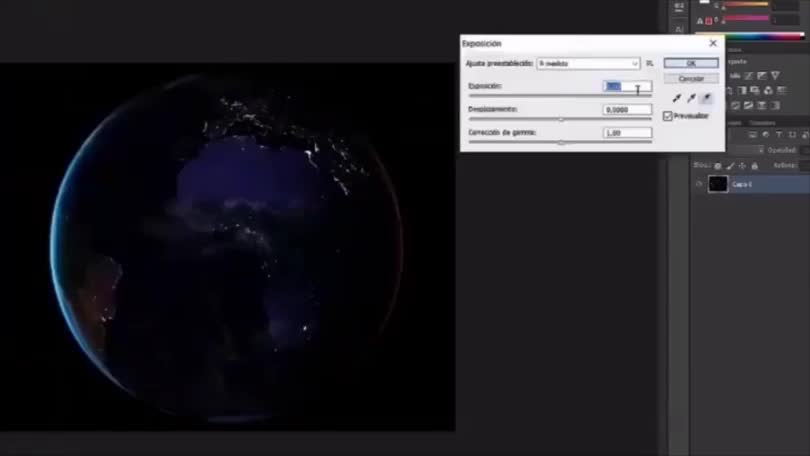
Task: Toggle the Previsualizar checkbox
Action: tap(667, 116)
